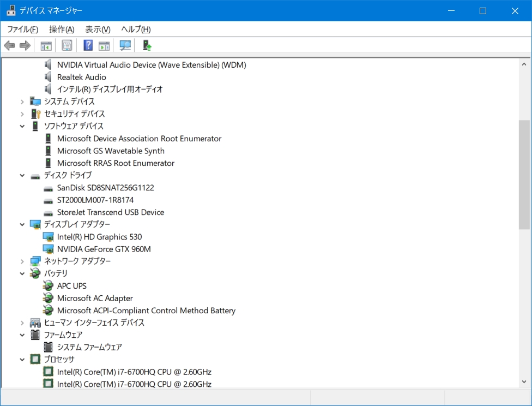This screenshot has height=406, width=532.
Task: Click the ディスク ドライブ drive icon
Action: [35, 176]
